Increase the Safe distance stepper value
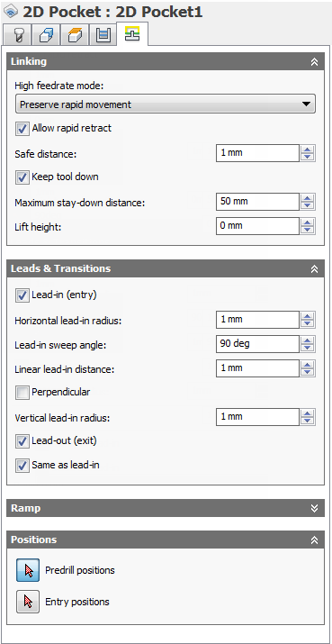Viewport: 332px width, 644px height. click(307, 150)
